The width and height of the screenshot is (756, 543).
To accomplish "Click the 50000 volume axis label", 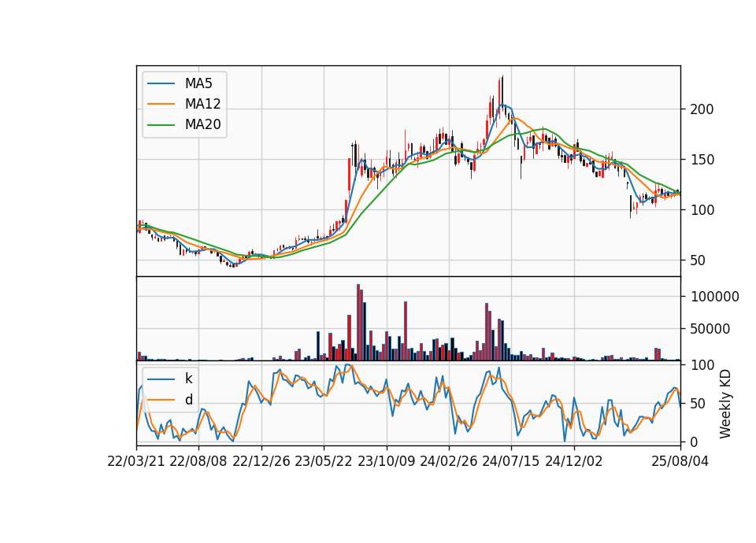I will pos(710,329).
